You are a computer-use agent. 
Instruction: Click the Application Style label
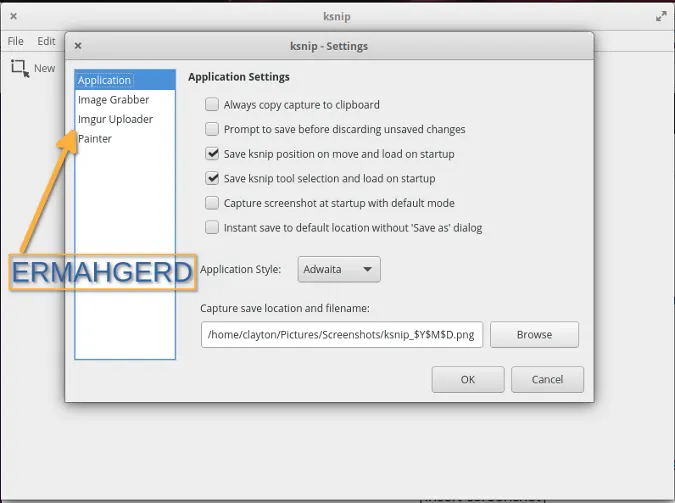click(x=240, y=270)
